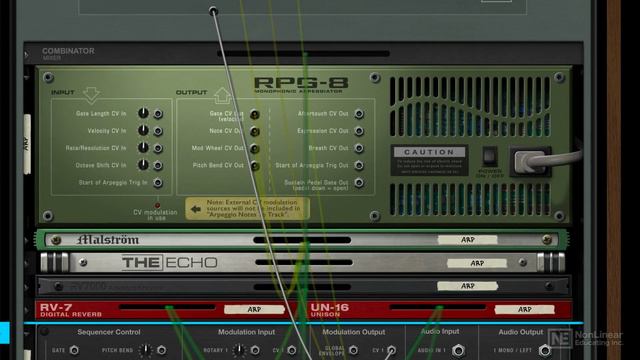The width and height of the screenshot is (640, 360).
Task: Click the Audio In 1 jack
Action: pyautogui.click(x=458, y=350)
